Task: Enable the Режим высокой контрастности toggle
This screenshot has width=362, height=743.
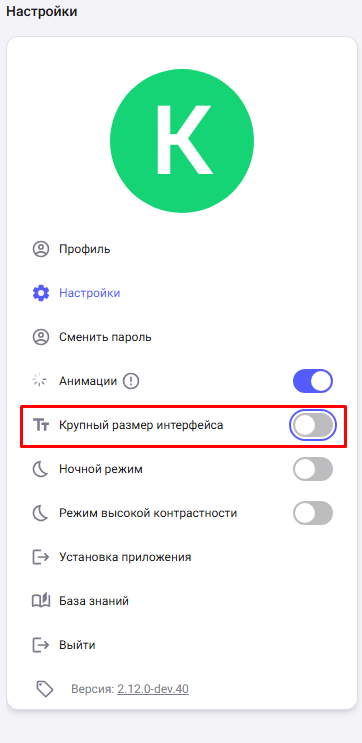Action: click(x=313, y=513)
